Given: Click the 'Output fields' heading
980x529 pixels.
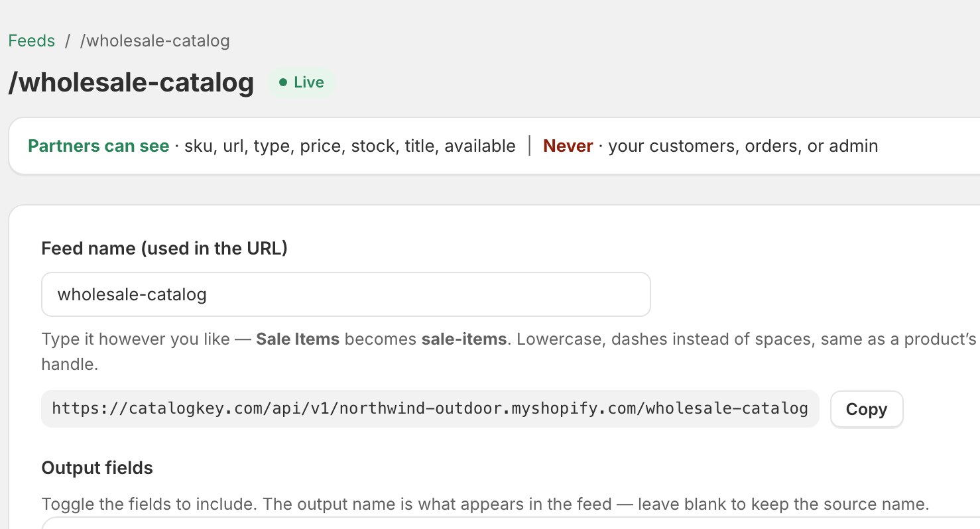Looking at the screenshot, I should click(97, 468).
